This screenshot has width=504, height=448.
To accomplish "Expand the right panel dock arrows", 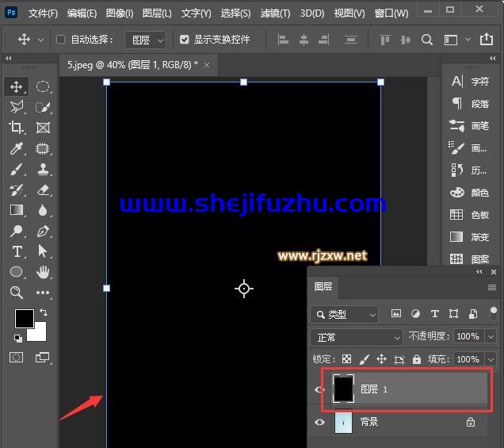I will point(492,58).
